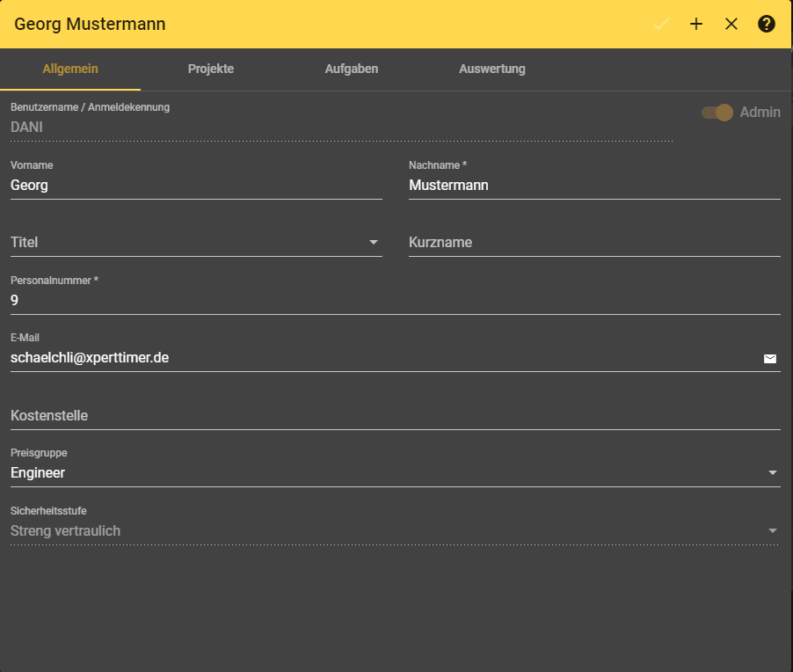The image size is (793, 672).
Task: Select the Personalnummer field
Action: click(394, 301)
